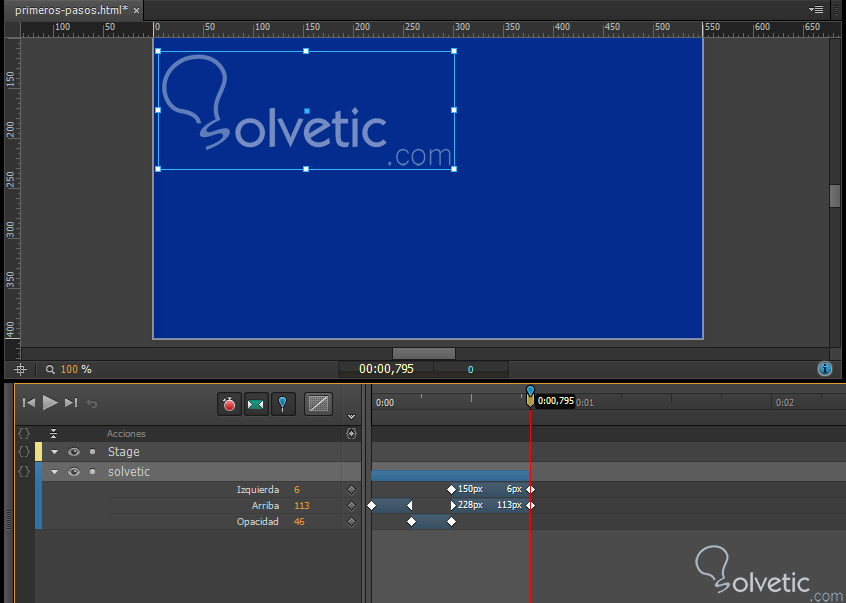Toggle the red stopwatch Auto-Keyframe mode
The height and width of the screenshot is (603, 846).
click(229, 403)
